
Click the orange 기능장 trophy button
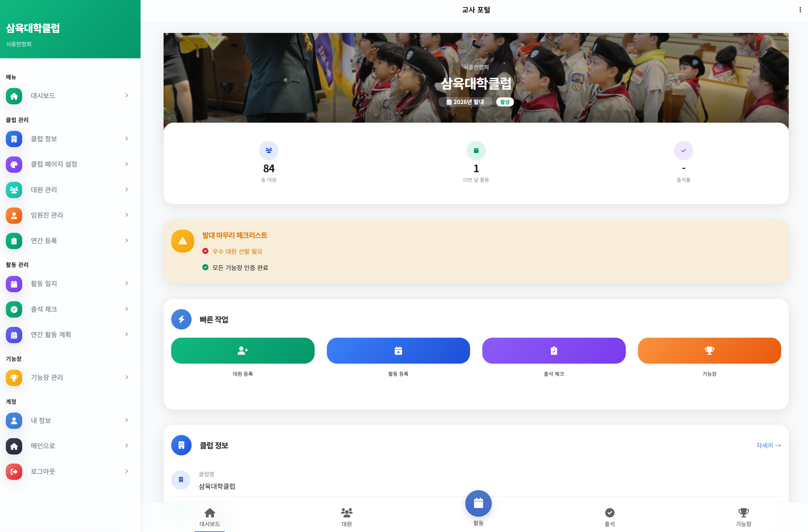[709, 350]
